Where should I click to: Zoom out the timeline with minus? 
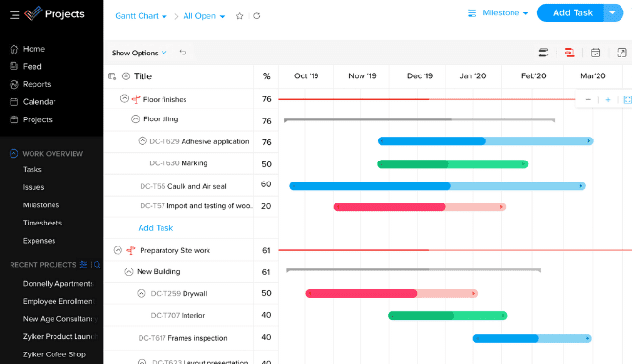588,100
